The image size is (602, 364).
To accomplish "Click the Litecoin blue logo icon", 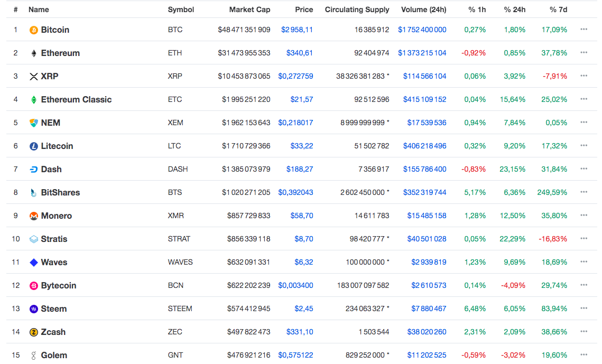I will (34, 146).
